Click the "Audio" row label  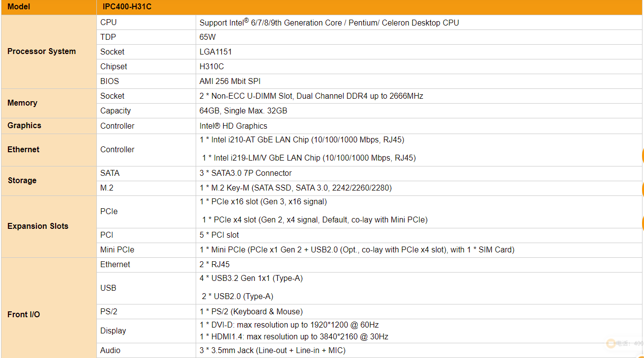[110, 350]
